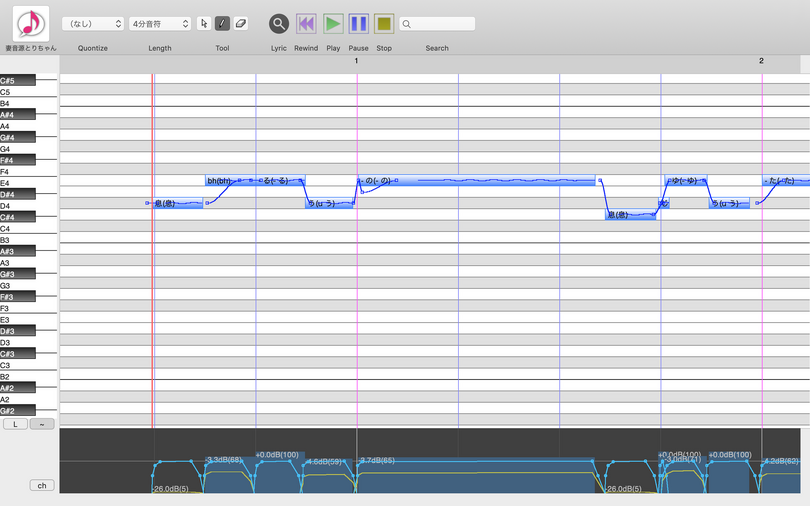Viewport: 810px width, 506px height.
Task: Click the A#4 piano key
Action: pos(18,115)
